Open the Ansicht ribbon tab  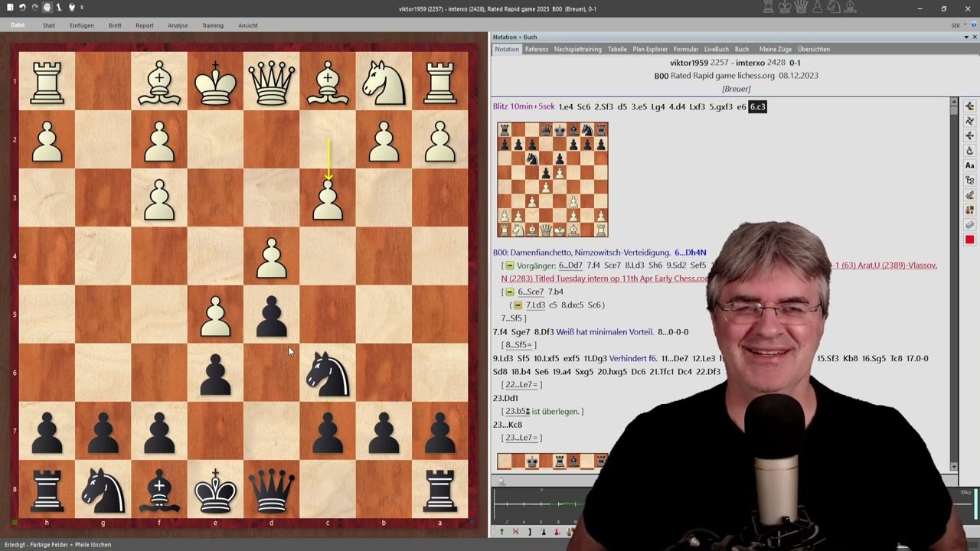pyautogui.click(x=248, y=25)
